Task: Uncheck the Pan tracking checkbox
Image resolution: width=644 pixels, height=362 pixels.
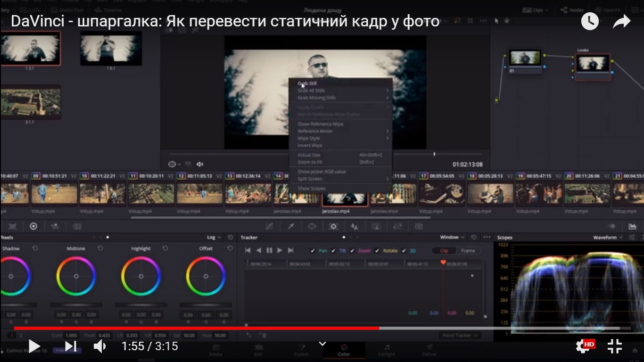Action: tap(312, 251)
